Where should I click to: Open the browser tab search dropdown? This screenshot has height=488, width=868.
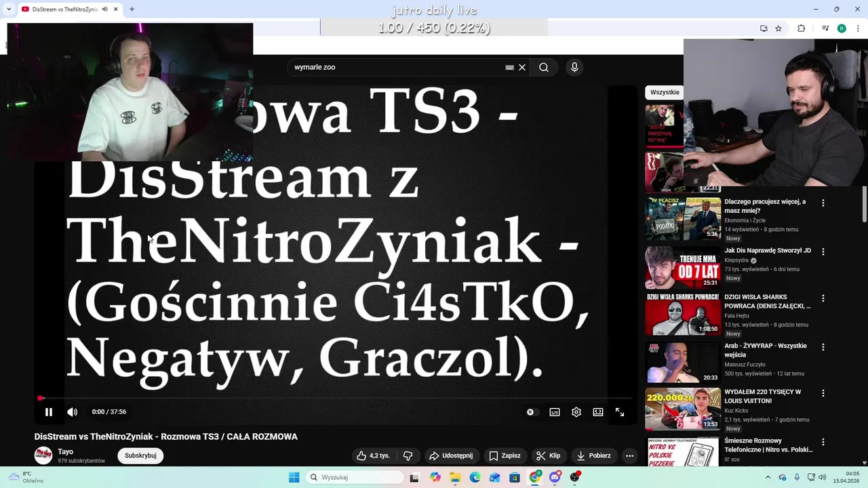(8, 9)
